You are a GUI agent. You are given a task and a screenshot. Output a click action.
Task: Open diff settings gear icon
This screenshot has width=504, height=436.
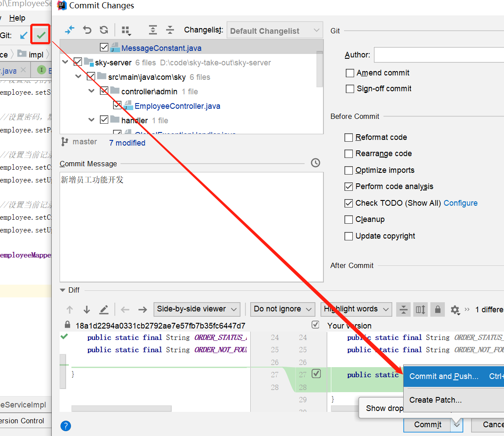coord(454,310)
